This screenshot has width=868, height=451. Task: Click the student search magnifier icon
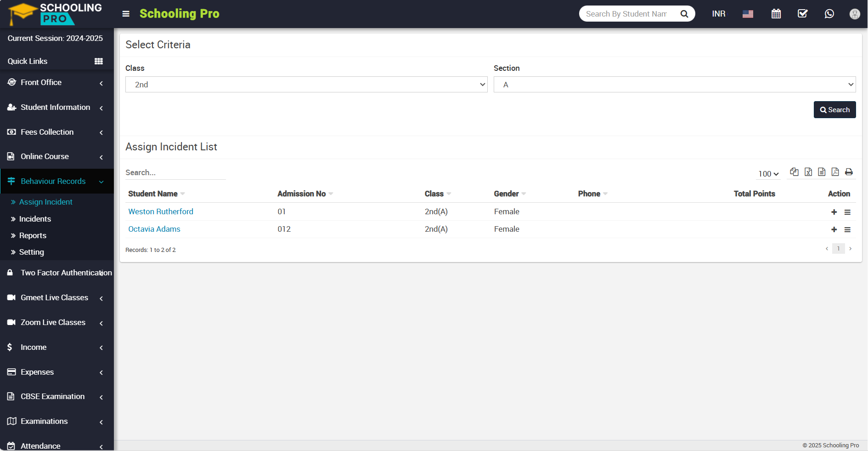(x=684, y=14)
